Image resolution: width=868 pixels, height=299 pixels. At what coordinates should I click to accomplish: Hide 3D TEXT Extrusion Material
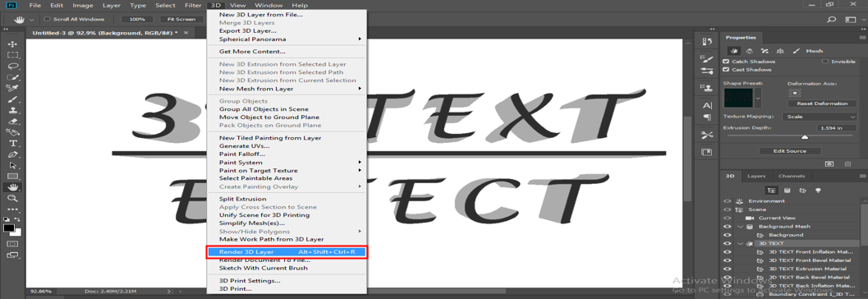coord(728,269)
